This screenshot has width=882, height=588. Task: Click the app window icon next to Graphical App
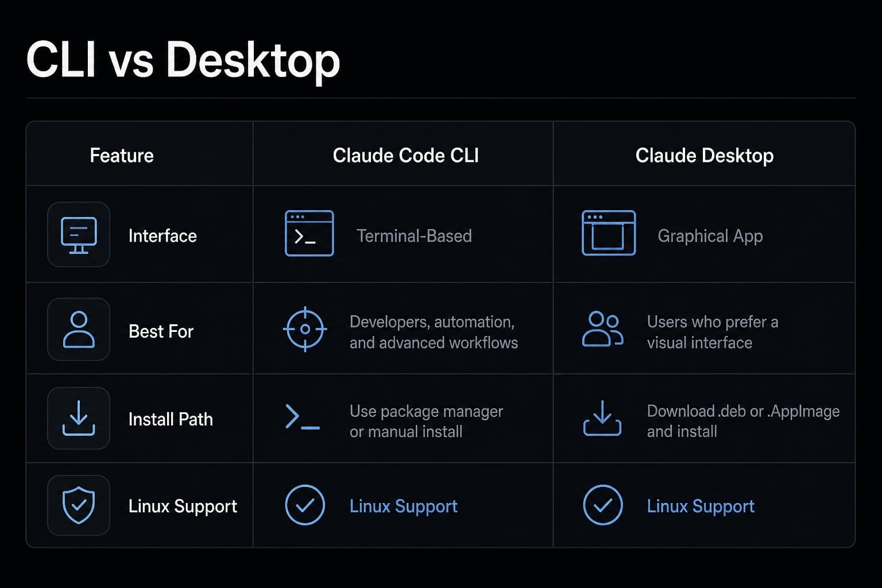[x=609, y=233]
